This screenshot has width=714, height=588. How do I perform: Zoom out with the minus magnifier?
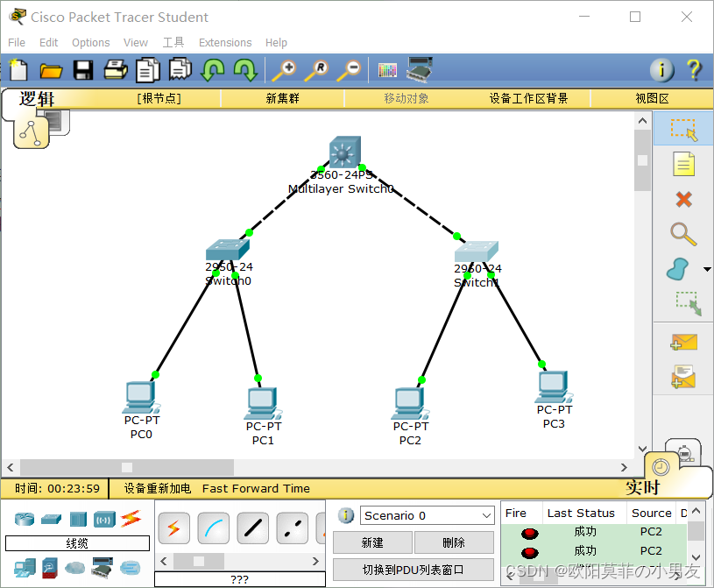pyautogui.click(x=349, y=71)
